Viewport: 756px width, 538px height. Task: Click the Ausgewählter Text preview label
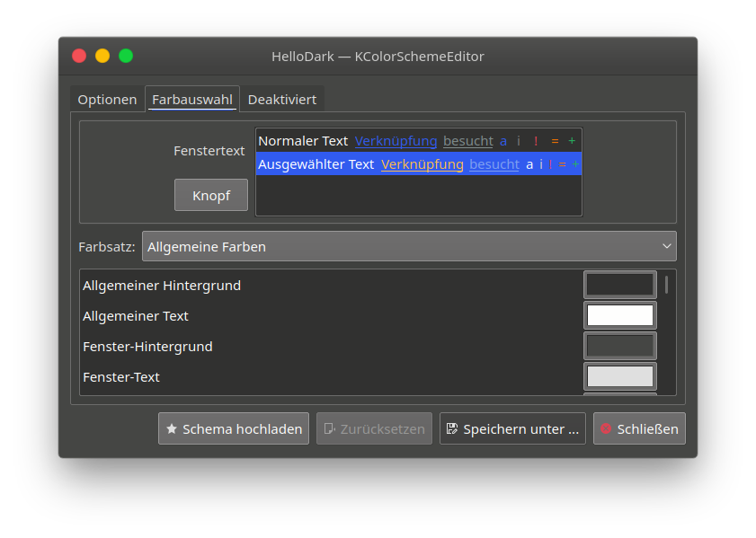click(x=316, y=164)
